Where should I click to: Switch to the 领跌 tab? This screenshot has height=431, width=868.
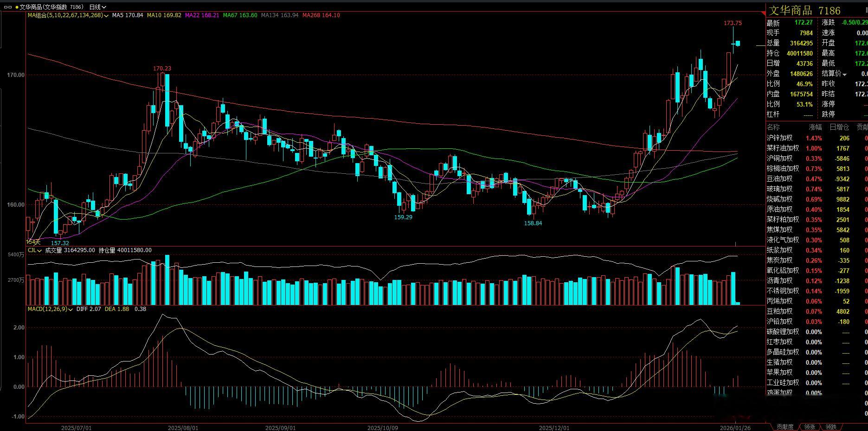point(831,427)
